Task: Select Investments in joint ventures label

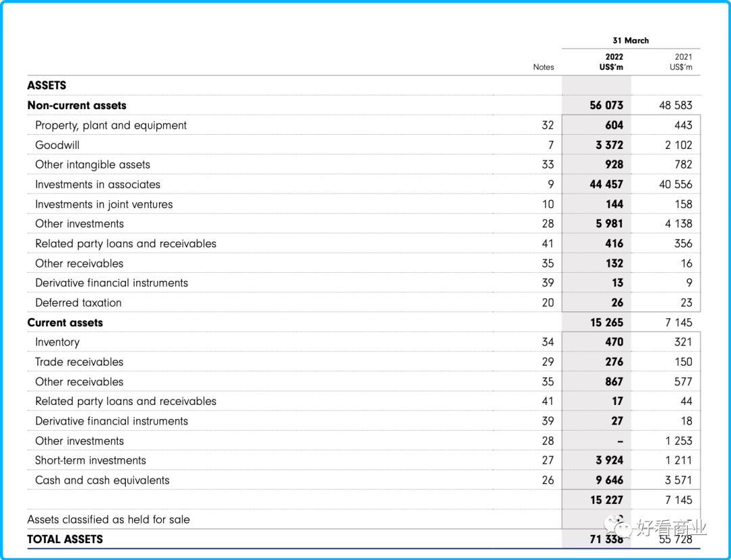Action: click(x=104, y=204)
